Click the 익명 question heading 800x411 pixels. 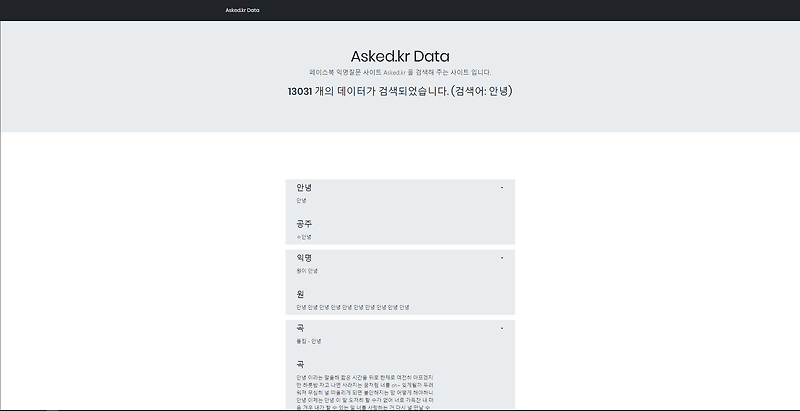coord(304,258)
